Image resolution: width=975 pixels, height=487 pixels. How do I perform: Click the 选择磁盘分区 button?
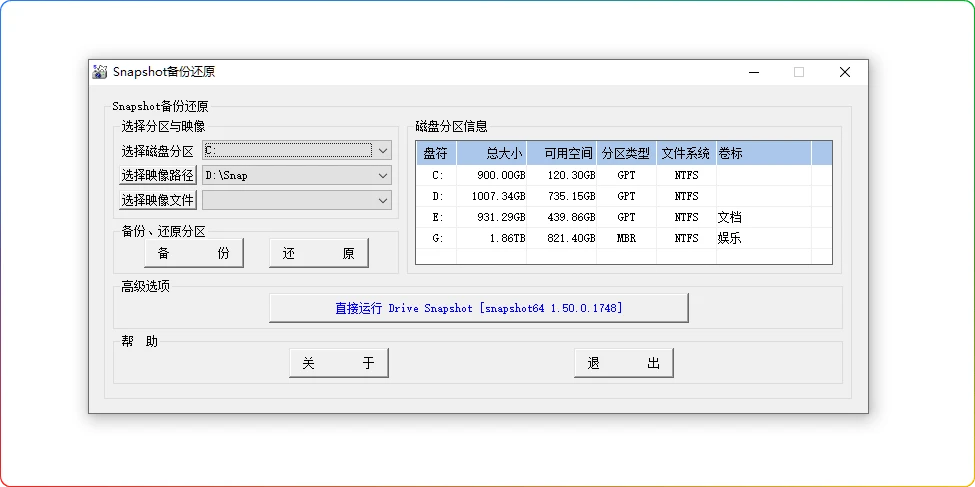[157, 151]
